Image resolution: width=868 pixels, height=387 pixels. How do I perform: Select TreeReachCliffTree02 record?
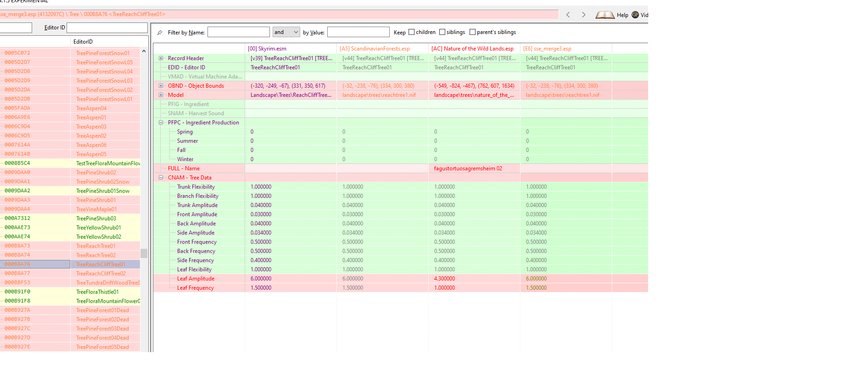point(101,274)
